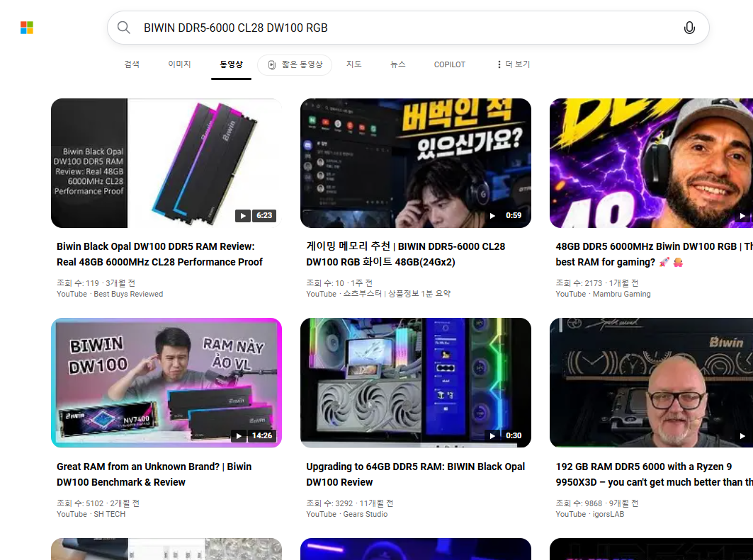The image size is (753, 560).
Task: Switch to the 지도 tab
Action: pos(354,64)
